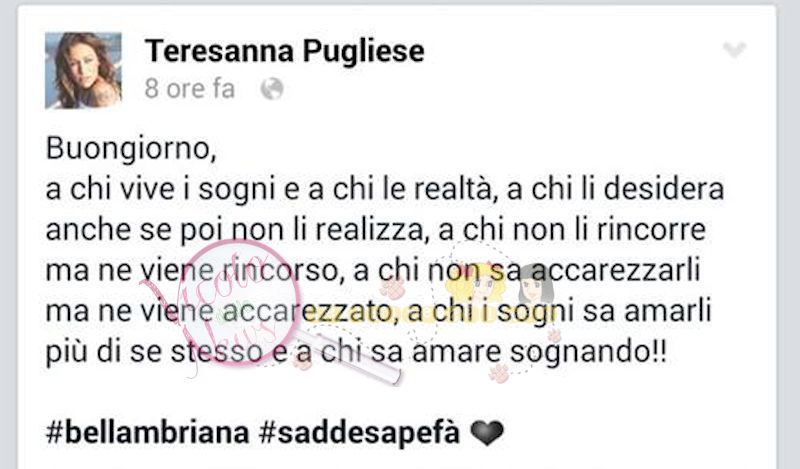800x469 pixels.
Task: Visit the Teresanna Pugliese profile name link
Action: pyautogui.click(x=285, y=51)
